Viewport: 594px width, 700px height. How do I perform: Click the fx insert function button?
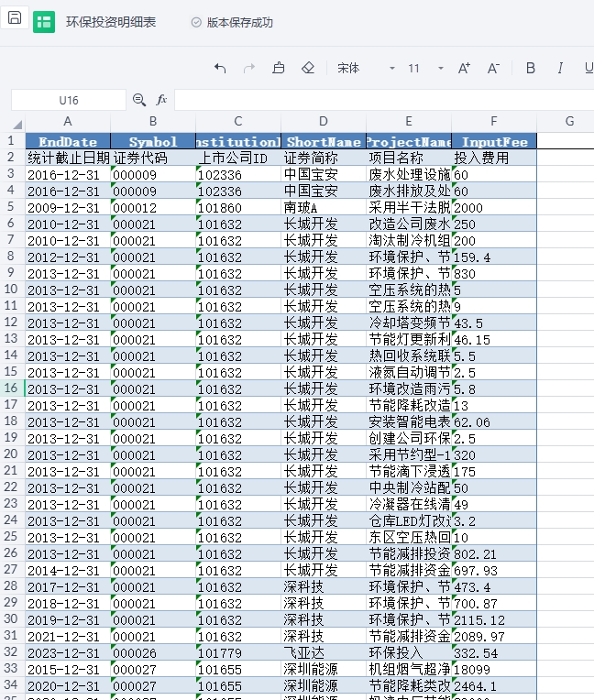coord(161,100)
